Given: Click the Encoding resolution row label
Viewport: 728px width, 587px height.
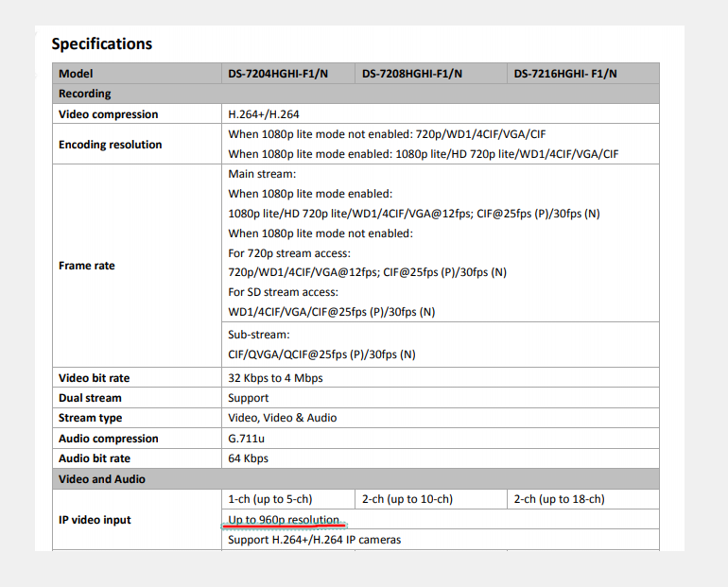Looking at the screenshot, I should coord(110,145).
